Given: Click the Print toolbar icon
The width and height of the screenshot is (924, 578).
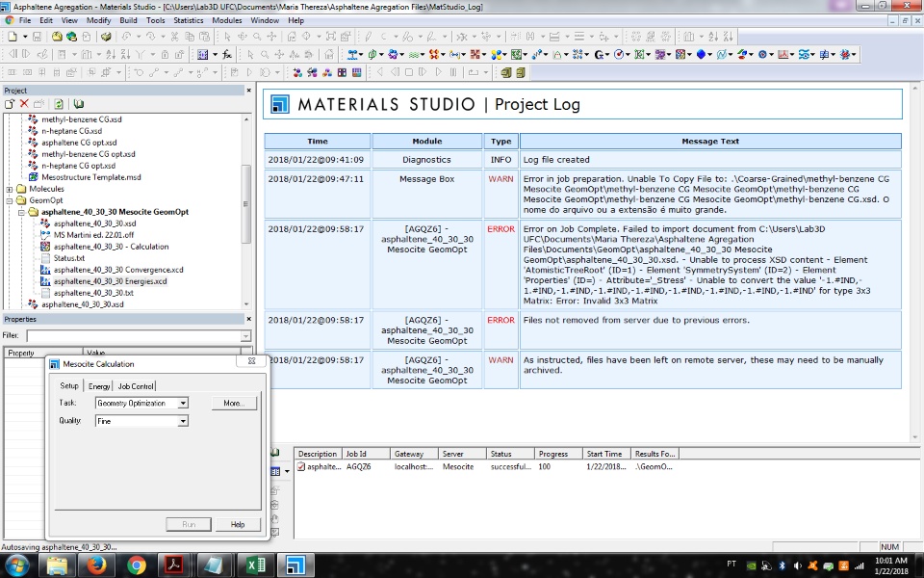Looking at the screenshot, I should [106, 37].
